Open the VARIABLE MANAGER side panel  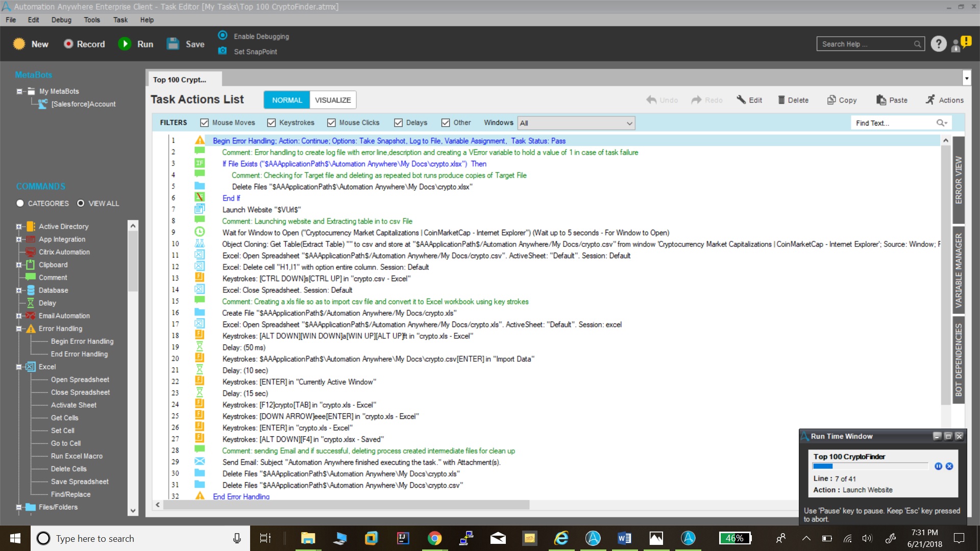(958, 270)
